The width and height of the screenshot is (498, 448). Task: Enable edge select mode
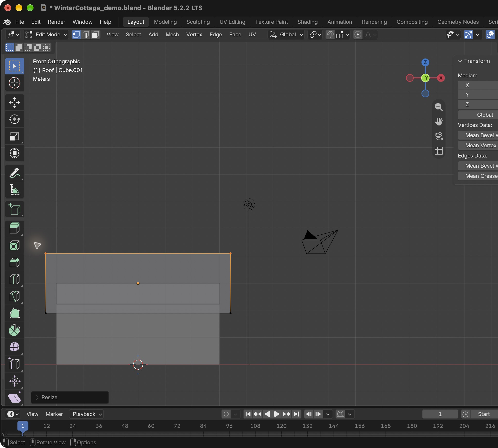(86, 34)
